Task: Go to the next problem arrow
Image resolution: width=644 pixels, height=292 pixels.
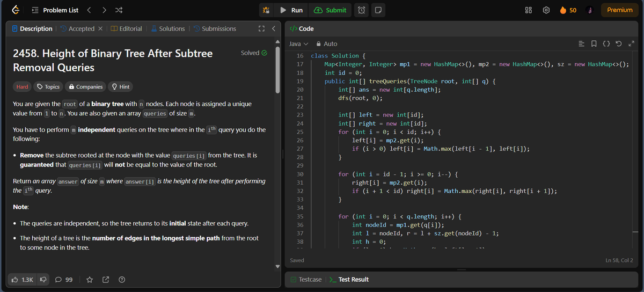Action: point(104,10)
